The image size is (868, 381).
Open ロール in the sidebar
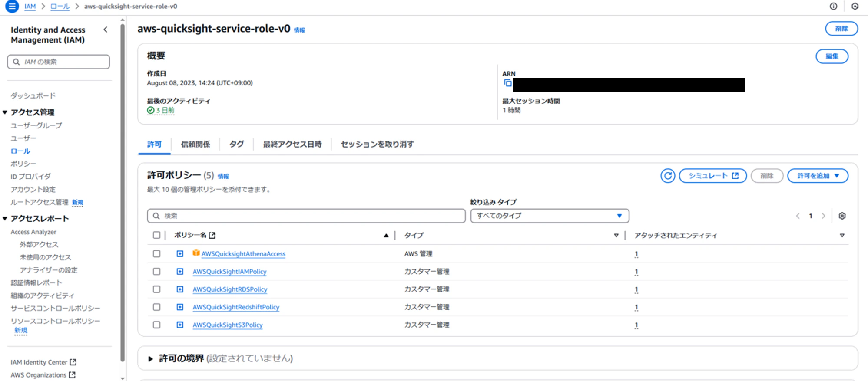click(x=20, y=151)
